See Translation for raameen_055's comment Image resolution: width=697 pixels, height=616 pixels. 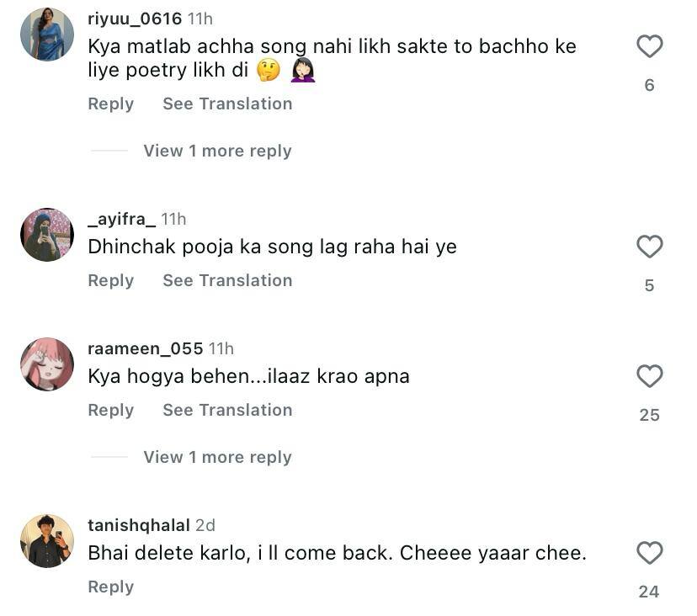(x=227, y=410)
